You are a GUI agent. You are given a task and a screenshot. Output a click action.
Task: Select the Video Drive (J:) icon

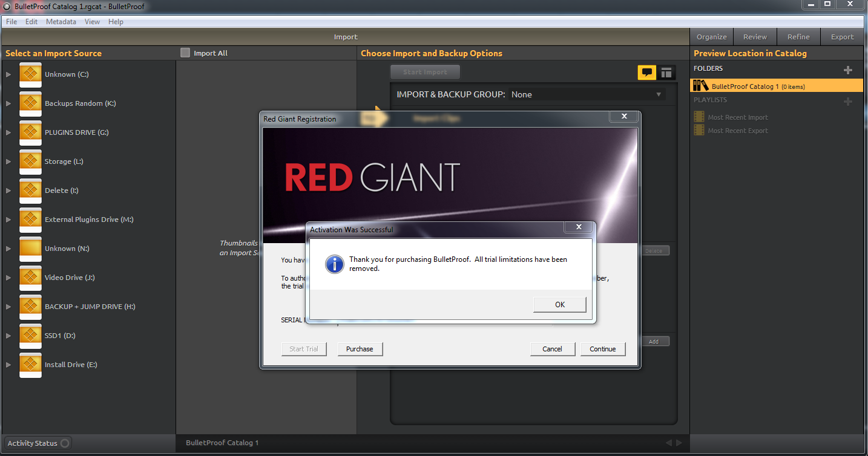pos(30,278)
